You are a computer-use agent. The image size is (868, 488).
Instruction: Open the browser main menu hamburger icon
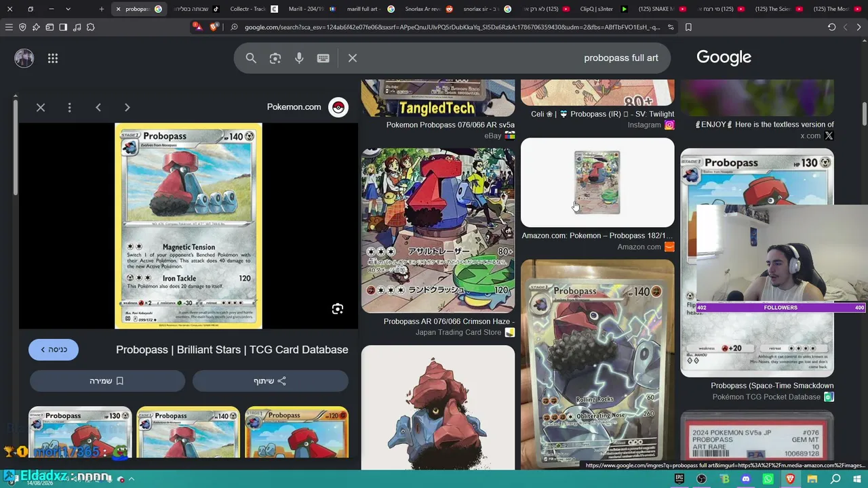tap(9, 27)
